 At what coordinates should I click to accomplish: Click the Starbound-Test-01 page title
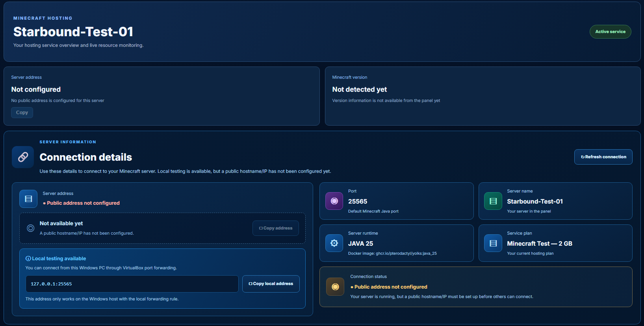pos(73,31)
